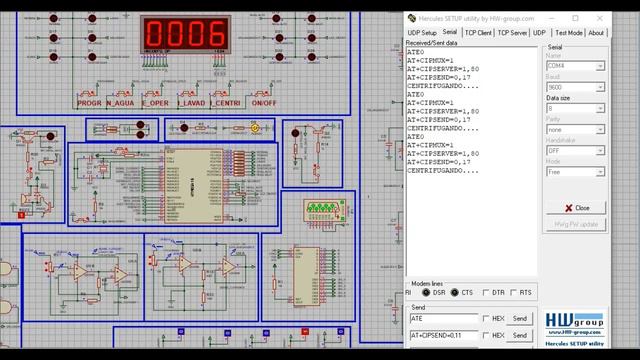This screenshot has width=640, height=360.
Task: Open the www.HW-group.com link
Action: tap(574, 333)
